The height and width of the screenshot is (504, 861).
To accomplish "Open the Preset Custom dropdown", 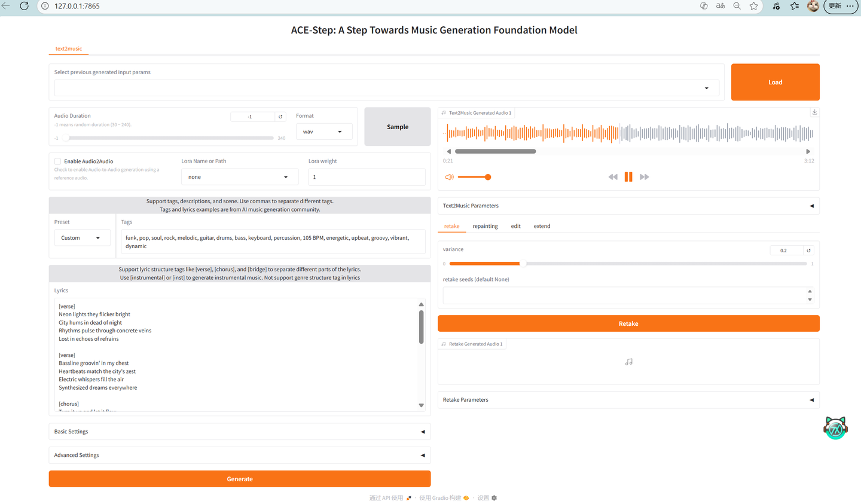I will point(83,238).
